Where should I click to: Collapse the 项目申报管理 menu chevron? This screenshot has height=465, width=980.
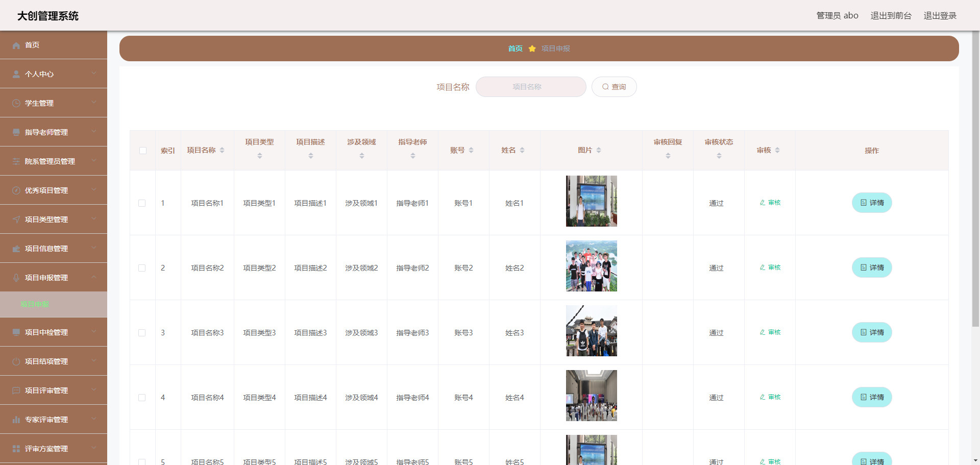click(x=94, y=277)
